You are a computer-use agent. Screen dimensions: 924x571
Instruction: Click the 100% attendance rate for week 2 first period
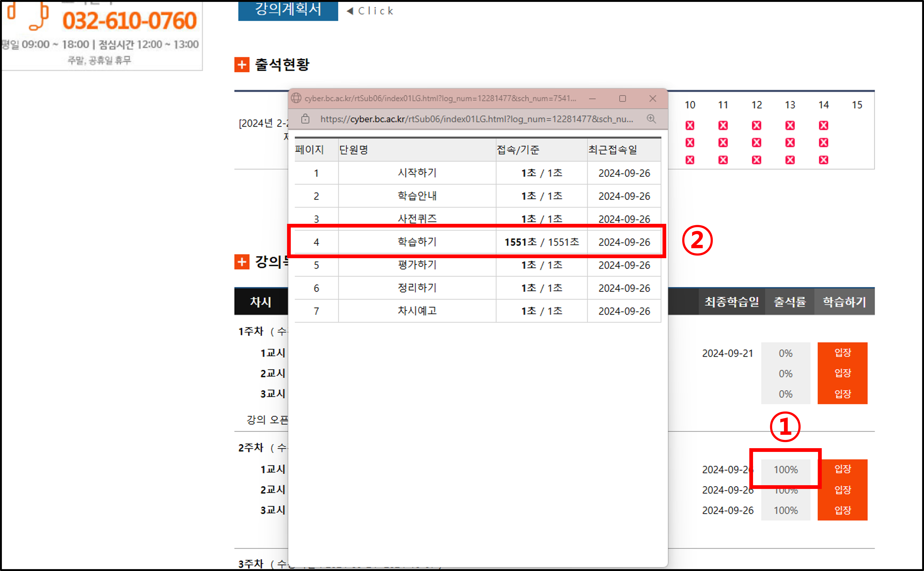pyautogui.click(x=786, y=470)
